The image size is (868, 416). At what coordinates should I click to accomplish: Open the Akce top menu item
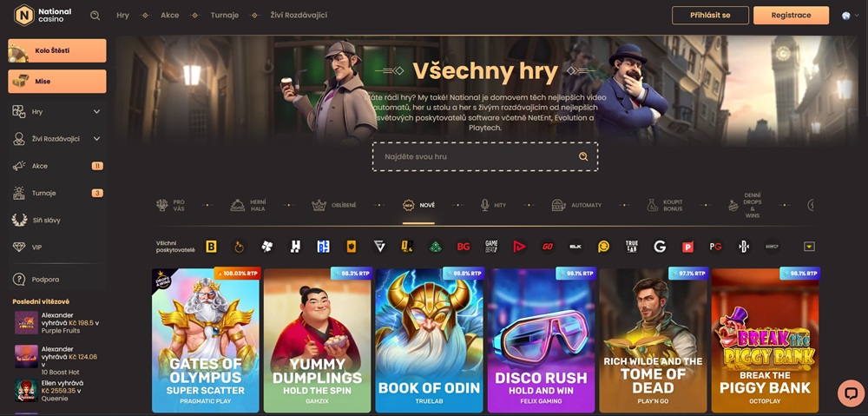pos(170,16)
